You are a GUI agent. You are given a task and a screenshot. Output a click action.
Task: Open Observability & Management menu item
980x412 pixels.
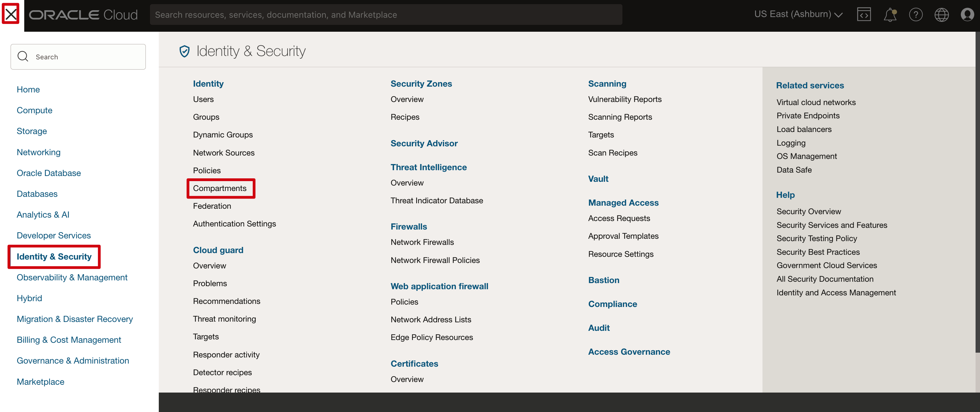[72, 278]
